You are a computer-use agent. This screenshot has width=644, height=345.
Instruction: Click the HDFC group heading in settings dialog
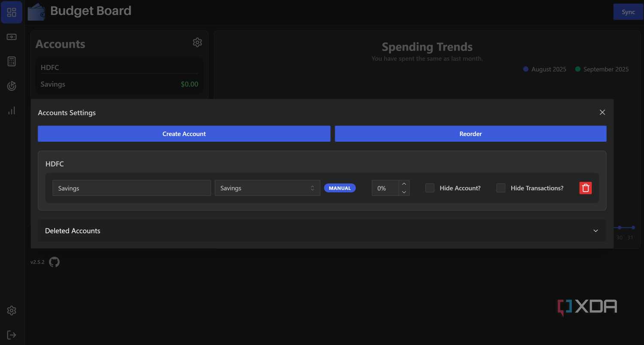[55, 164]
